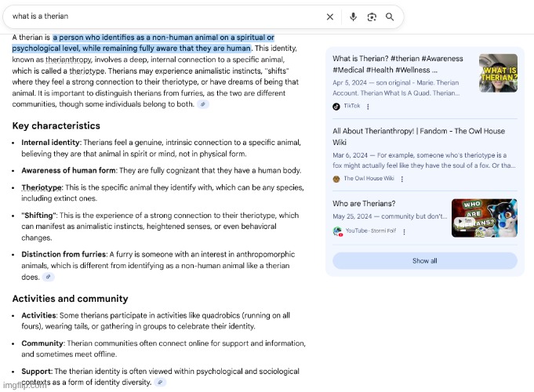This screenshot has height=392, width=534.
Task: Open three-dot menu next to TikTok source
Action: [368, 106]
